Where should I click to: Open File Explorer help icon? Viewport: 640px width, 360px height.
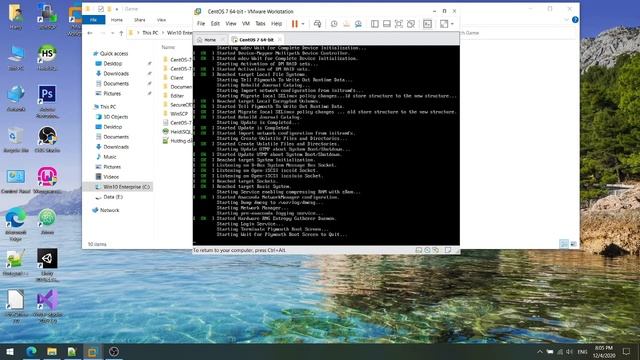(575, 20)
